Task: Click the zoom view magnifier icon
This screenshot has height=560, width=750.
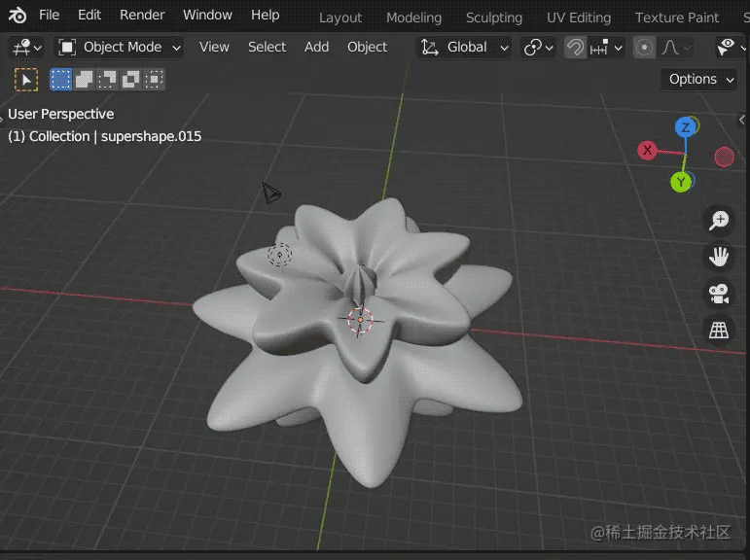Action: coord(719,221)
